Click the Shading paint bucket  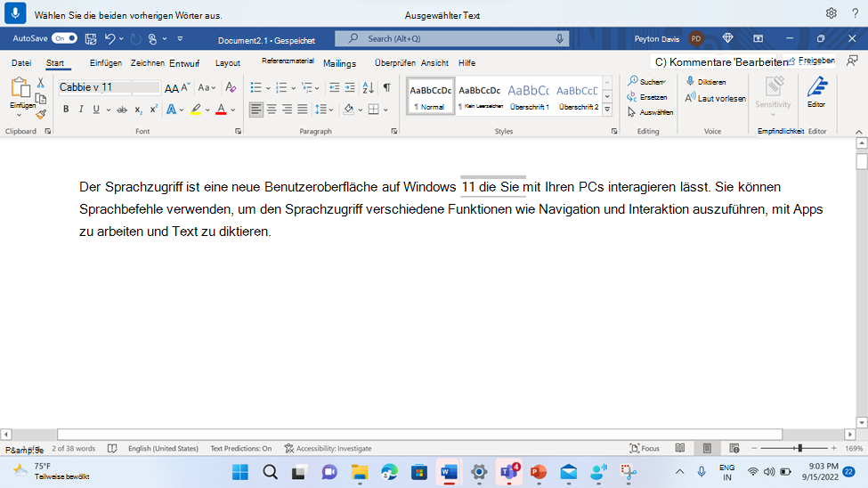coord(348,110)
